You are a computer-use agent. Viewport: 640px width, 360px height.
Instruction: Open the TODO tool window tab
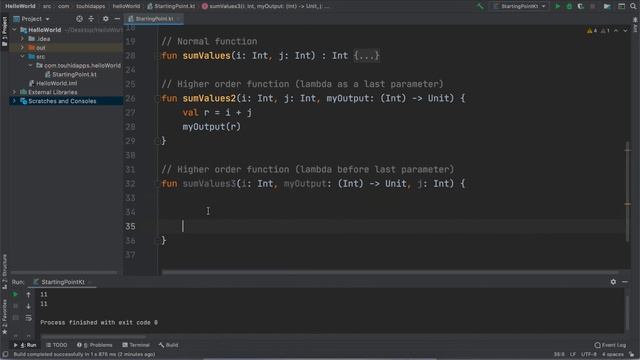coord(57,345)
